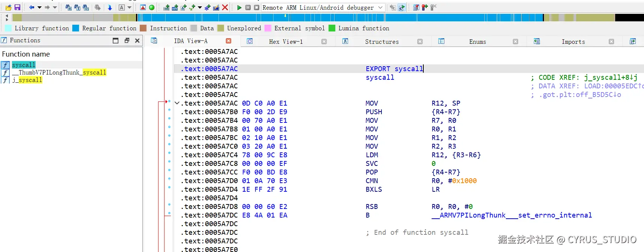Select j_syscall in the Functions list
644x252 pixels.
tap(27, 80)
